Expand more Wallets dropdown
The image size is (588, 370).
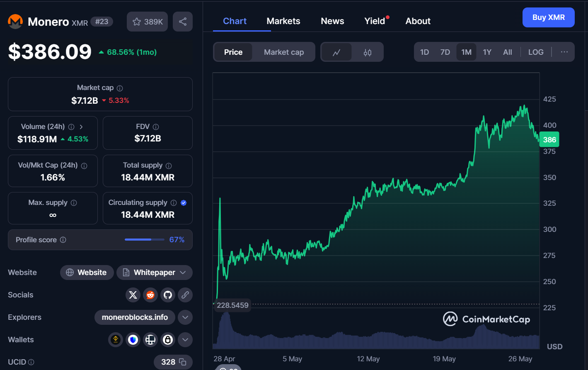pyautogui.click(x=185, y=340)
